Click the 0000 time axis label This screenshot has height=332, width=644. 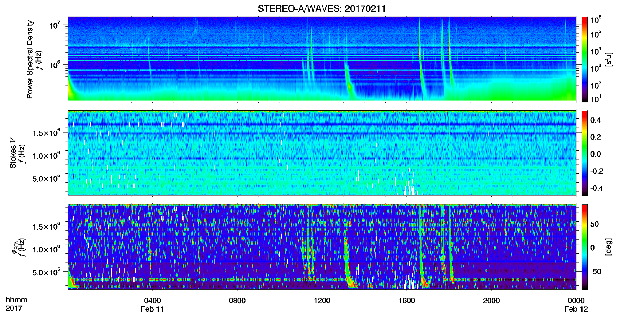[x=576, y=300]
